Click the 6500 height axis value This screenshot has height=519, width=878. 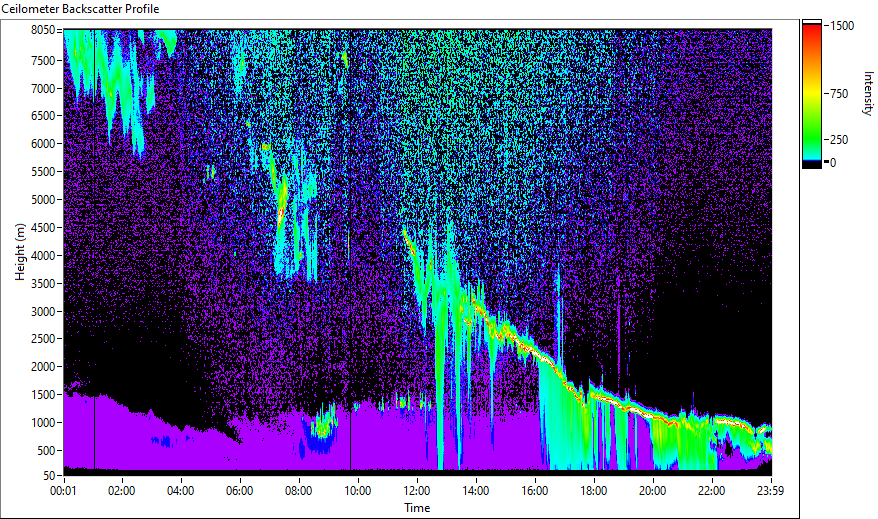(x=43, y=116)
